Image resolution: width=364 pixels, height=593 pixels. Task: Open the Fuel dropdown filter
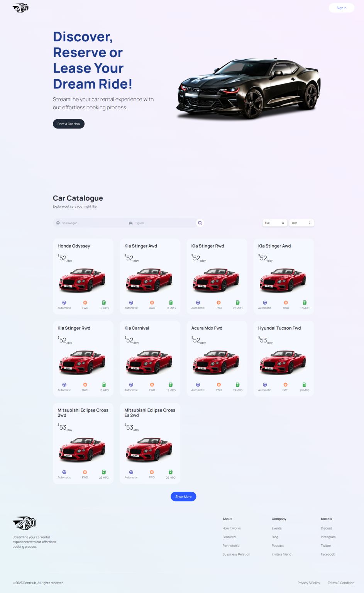275,223
